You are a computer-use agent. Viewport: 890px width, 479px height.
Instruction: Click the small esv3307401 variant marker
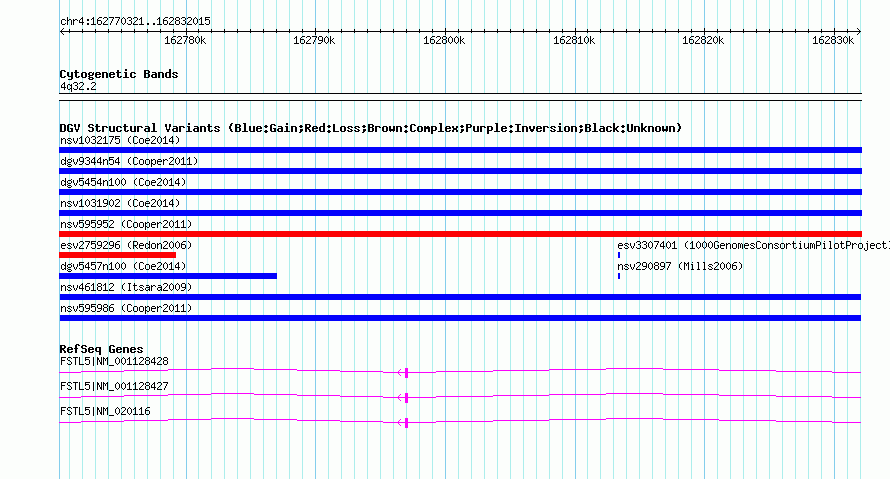point(619,255)
